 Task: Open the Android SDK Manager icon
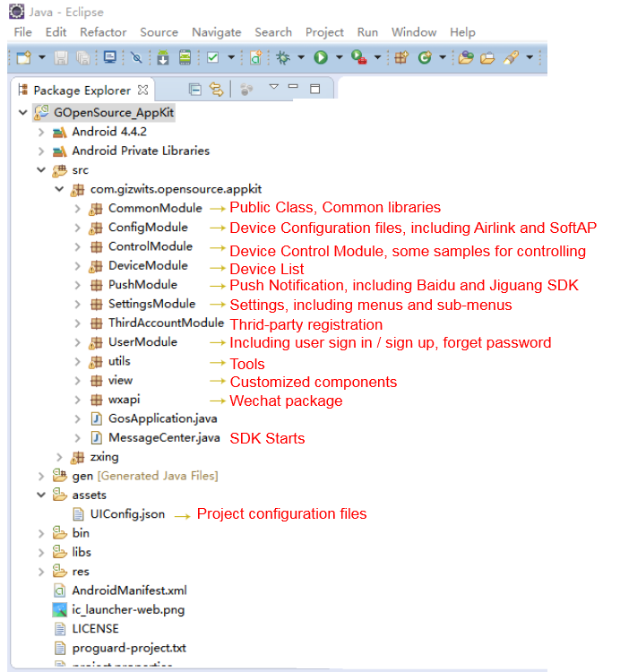tap(163, 57)
